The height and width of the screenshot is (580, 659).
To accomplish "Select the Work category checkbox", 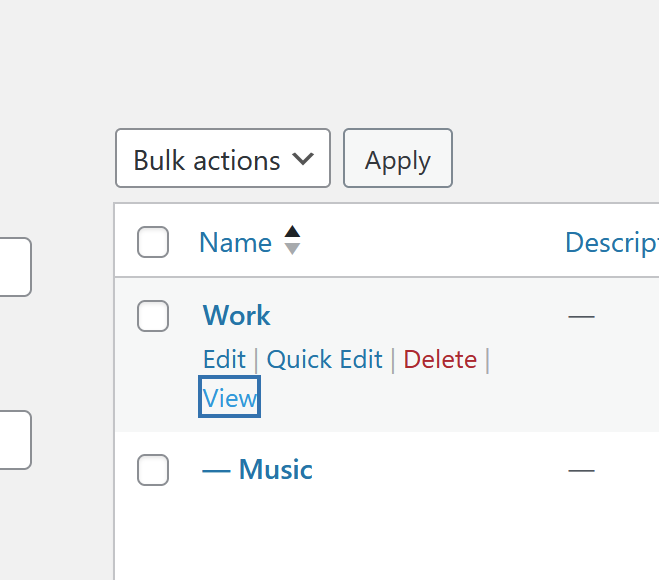I will tap(153, 316).
